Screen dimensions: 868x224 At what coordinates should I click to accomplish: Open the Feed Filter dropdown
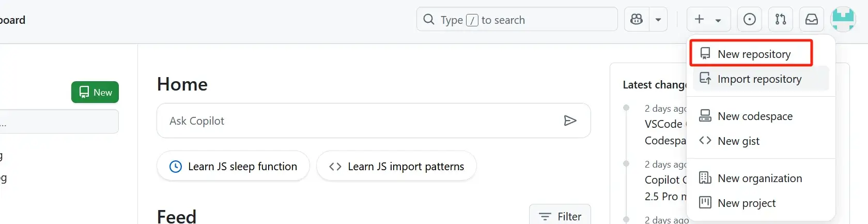click(560, 216)
